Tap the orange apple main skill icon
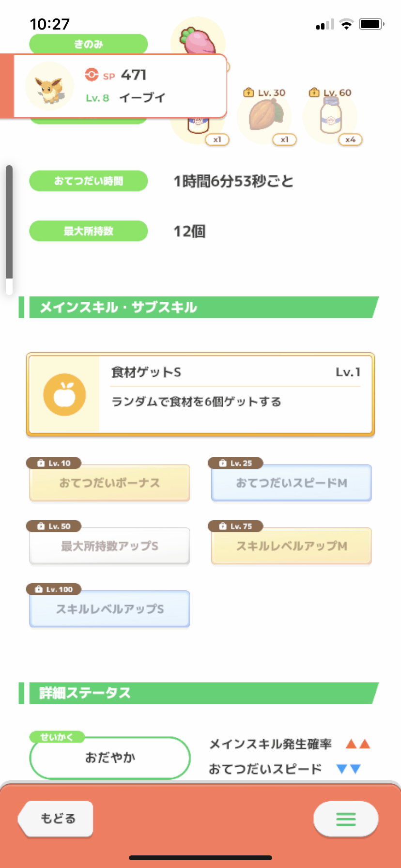401x868 pixels. coord(64,395)
